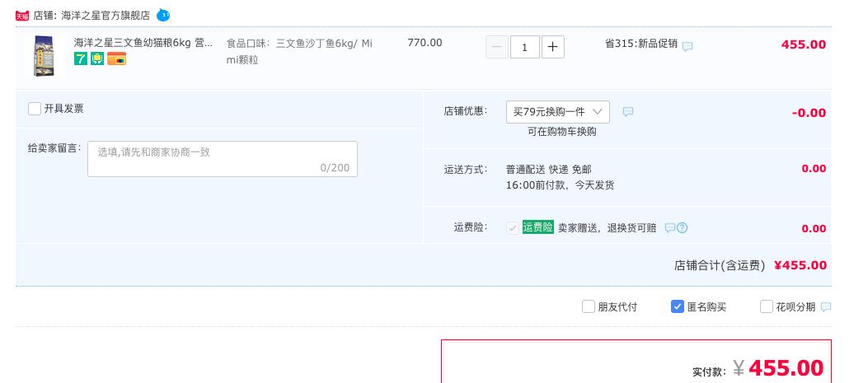
Task: Open product link 海洋之星三文鱼幼猫粮6kg
Action: pos(143,43)
